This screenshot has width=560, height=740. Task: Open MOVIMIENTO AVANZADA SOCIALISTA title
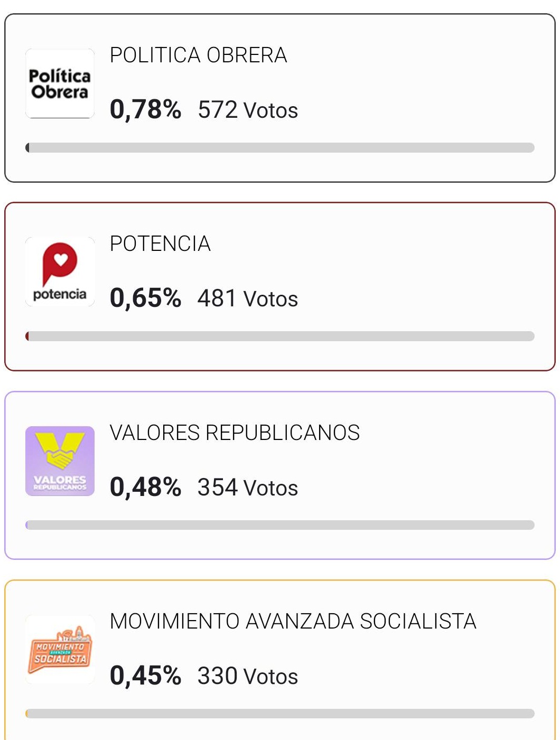[x=293, y=622]
